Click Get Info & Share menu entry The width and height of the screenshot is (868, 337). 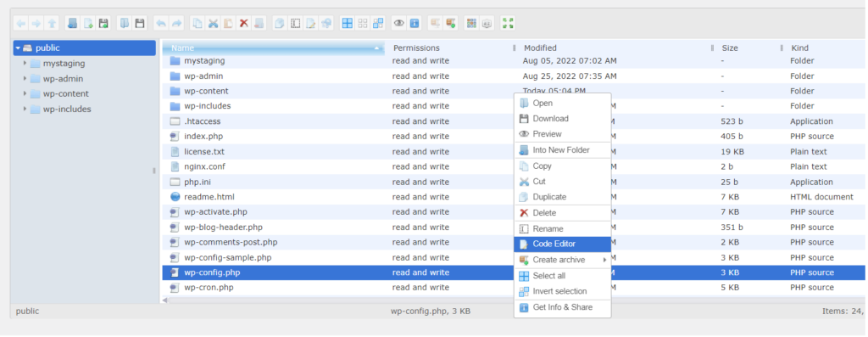pyautogui.click(x=563, y=307)
